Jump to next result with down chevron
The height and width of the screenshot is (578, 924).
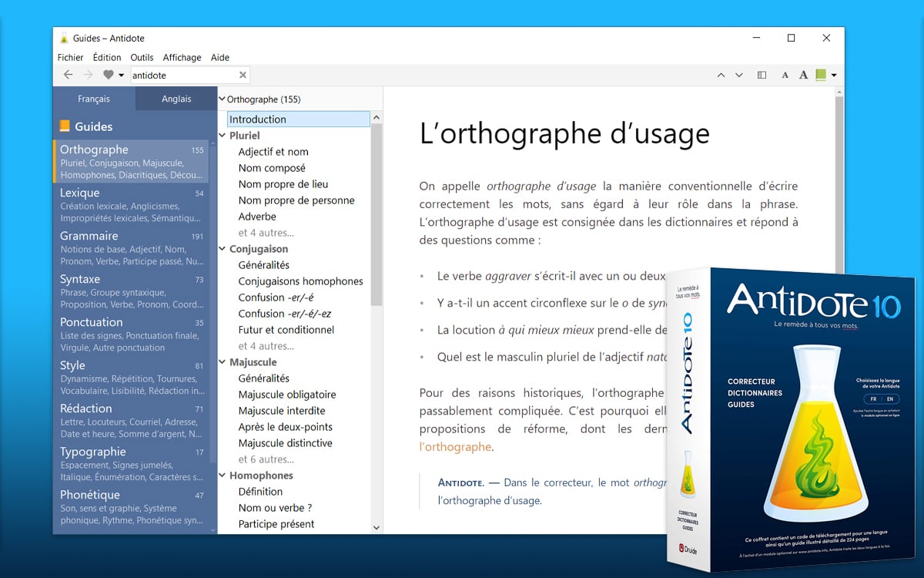pos(739,75)
